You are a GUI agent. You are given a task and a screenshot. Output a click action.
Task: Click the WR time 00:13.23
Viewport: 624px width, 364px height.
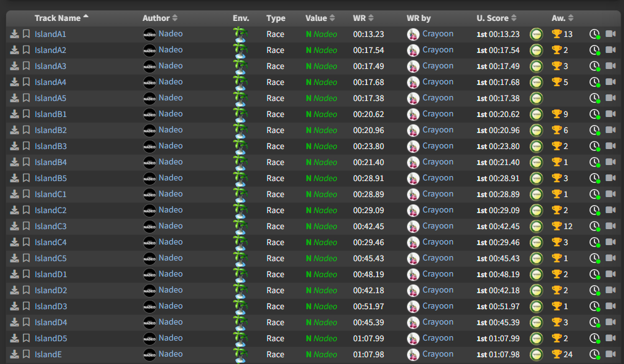point(368,34)
